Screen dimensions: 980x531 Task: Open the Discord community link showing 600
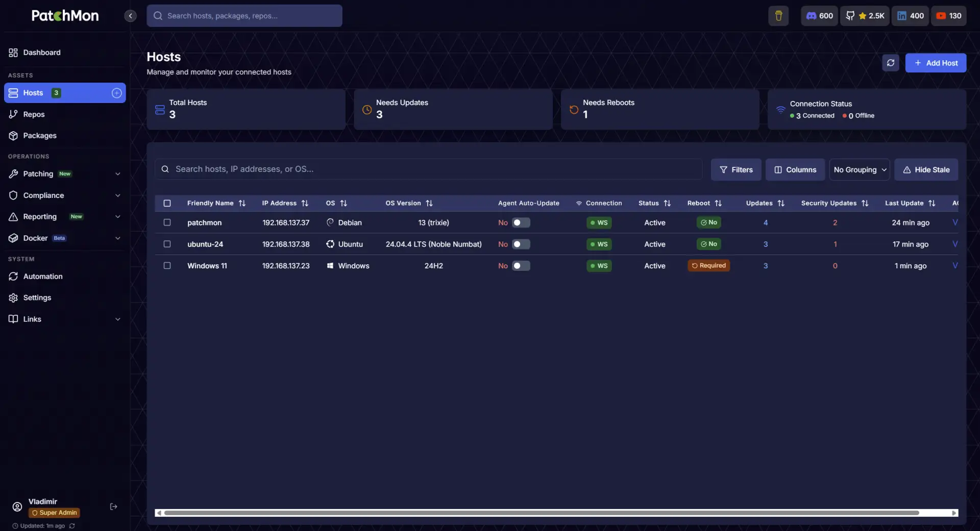[819, 16]
